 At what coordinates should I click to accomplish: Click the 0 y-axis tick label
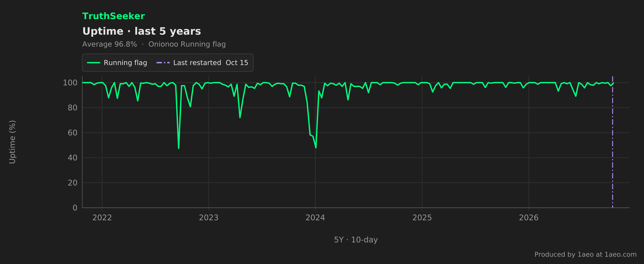click(75, 208)
